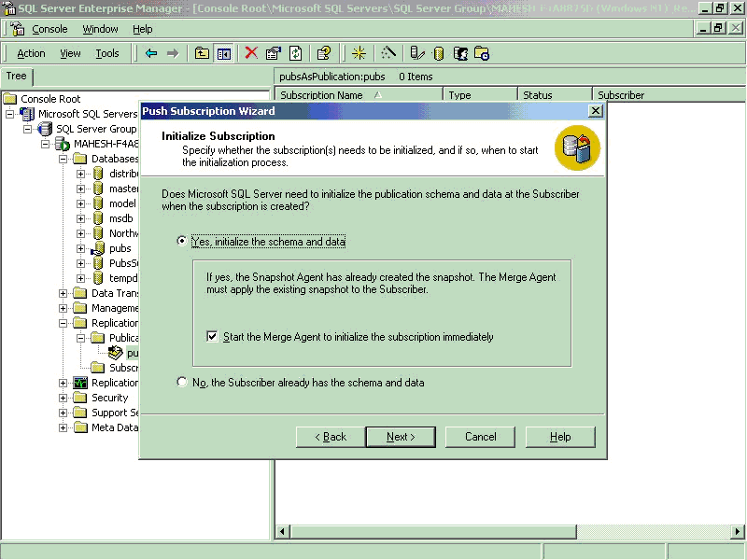Open the Help menu in menu bar
This screenshot has height=560, width=747.
pyautogui.click(x=143, y=29)
